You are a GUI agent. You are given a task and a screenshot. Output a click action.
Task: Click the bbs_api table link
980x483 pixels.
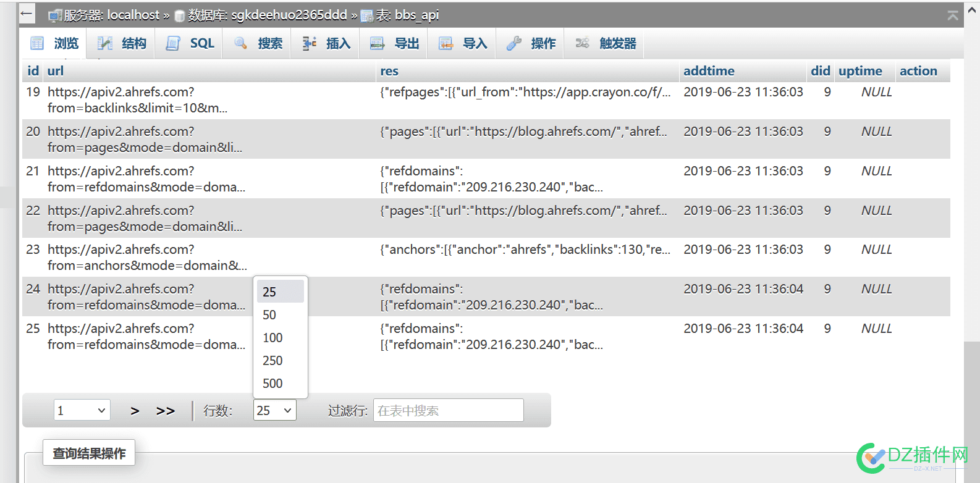click(417, 15)
